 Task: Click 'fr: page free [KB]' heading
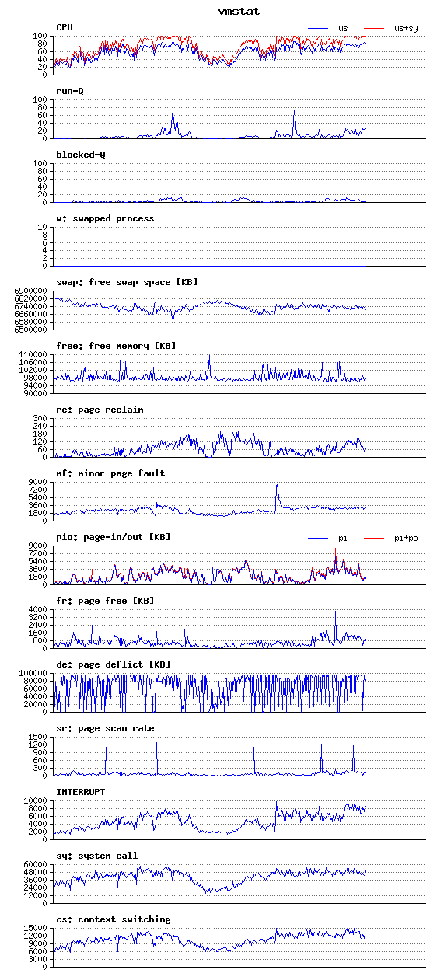pyautogui.click(x=105, y=601)
